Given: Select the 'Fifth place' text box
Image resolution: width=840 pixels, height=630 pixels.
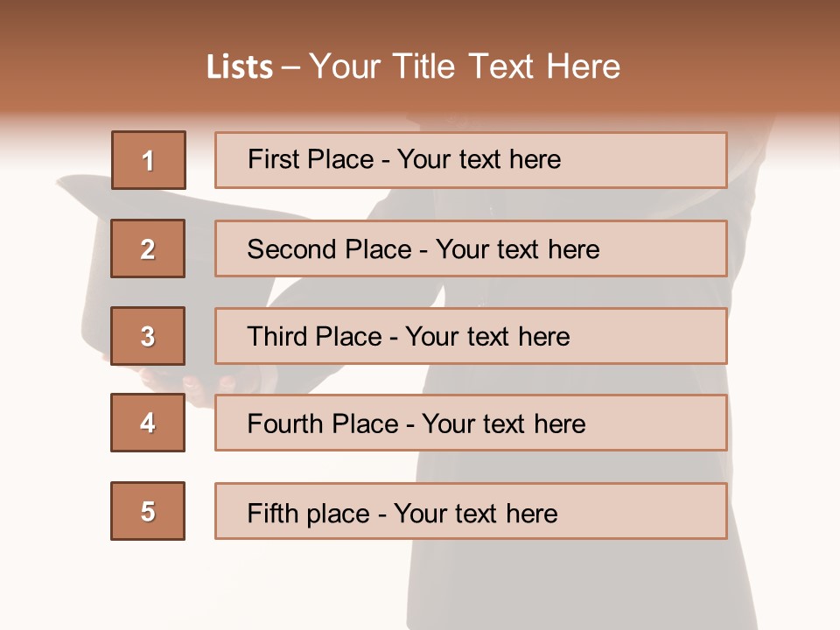Looking at the screenshot, I should pyautogui.click(x=471, y=511).
